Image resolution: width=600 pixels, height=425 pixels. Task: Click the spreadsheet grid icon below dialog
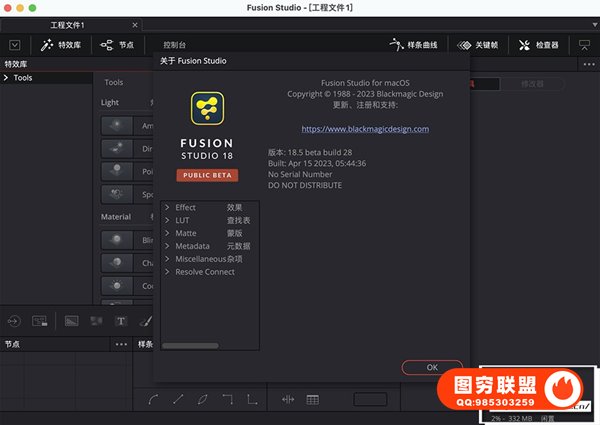(x=313, y=399)
